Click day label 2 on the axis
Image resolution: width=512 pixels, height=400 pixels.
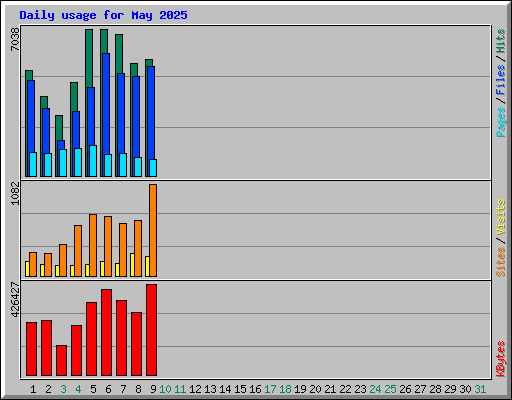click(48, 389)
